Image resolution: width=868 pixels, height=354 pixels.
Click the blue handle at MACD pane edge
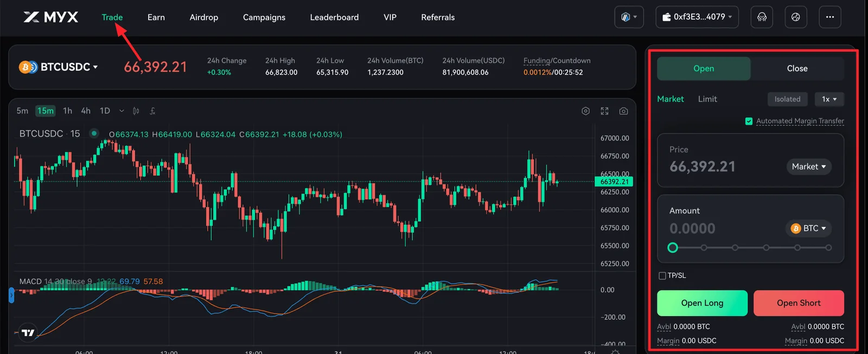11,295
